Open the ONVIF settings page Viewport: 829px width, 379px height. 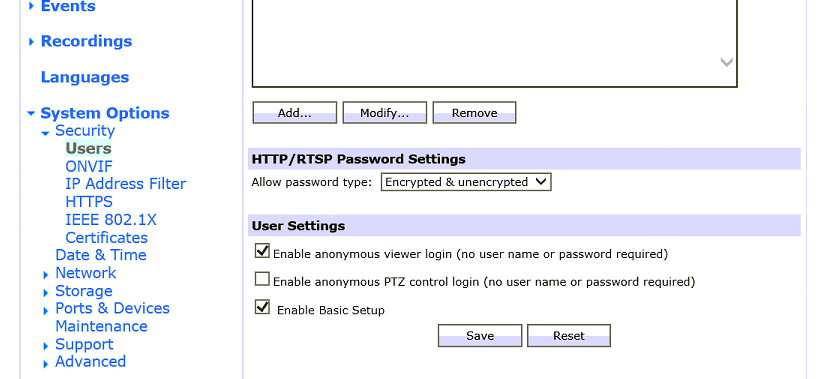(x=89, y=167)
